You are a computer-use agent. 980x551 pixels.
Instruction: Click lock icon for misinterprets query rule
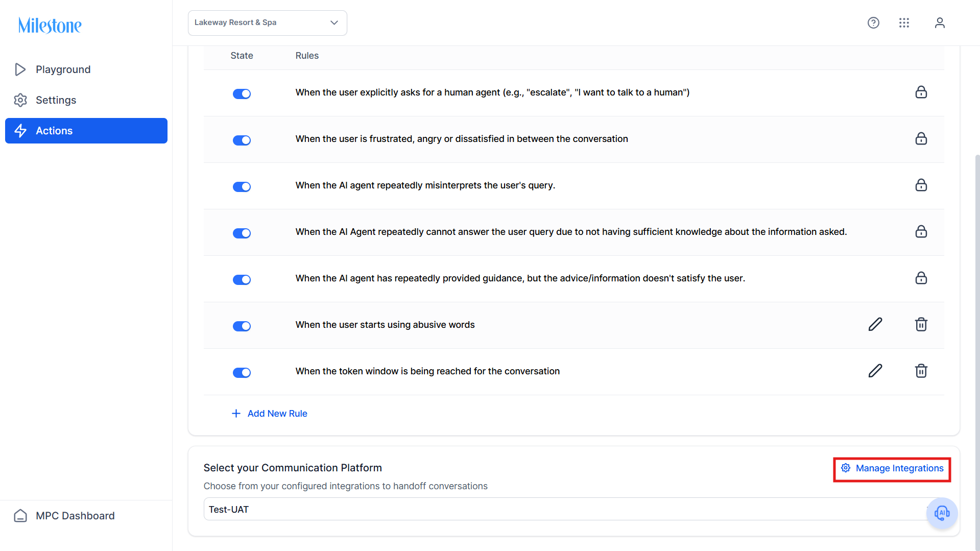(921, 185)
